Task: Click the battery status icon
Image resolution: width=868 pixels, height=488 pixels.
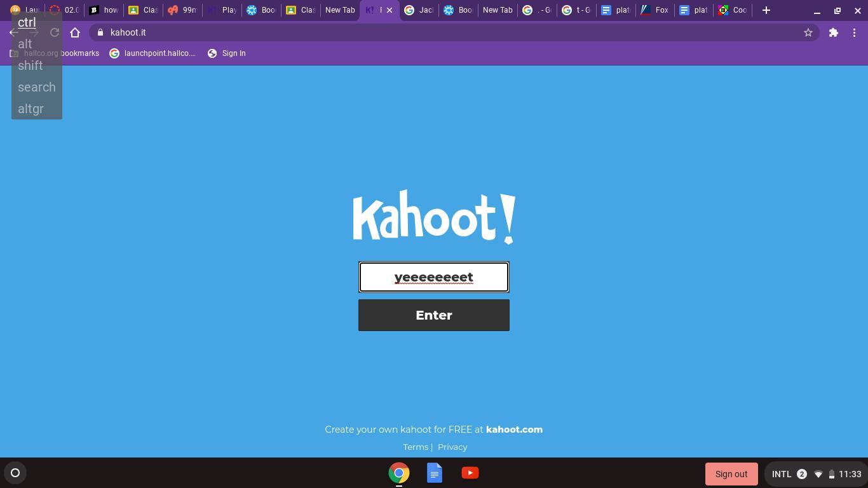Action: click(x=831, y=474)
